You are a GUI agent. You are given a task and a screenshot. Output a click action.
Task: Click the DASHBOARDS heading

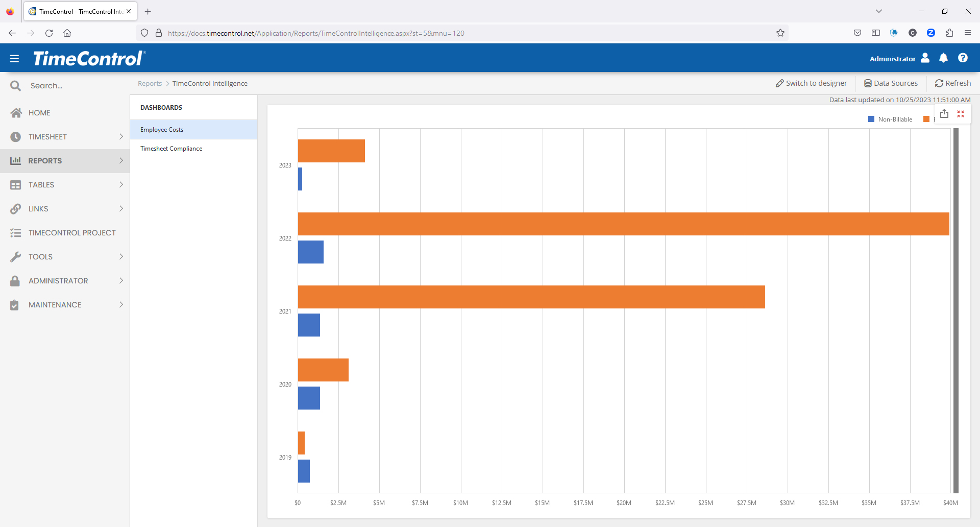pos(161,108)
